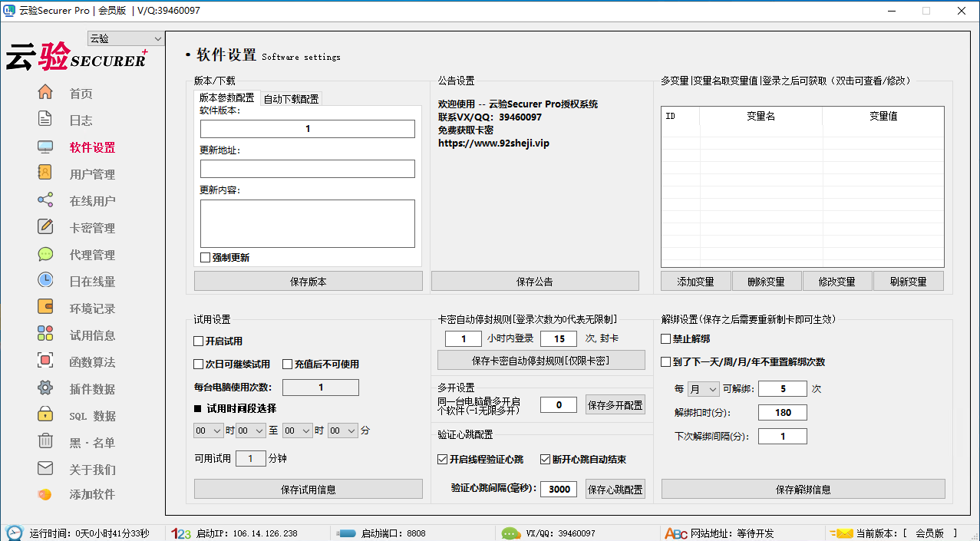Click 保存心跳配置 button
Image resolution: width=980 pixels, height=541 pixels.
(615, 489)
